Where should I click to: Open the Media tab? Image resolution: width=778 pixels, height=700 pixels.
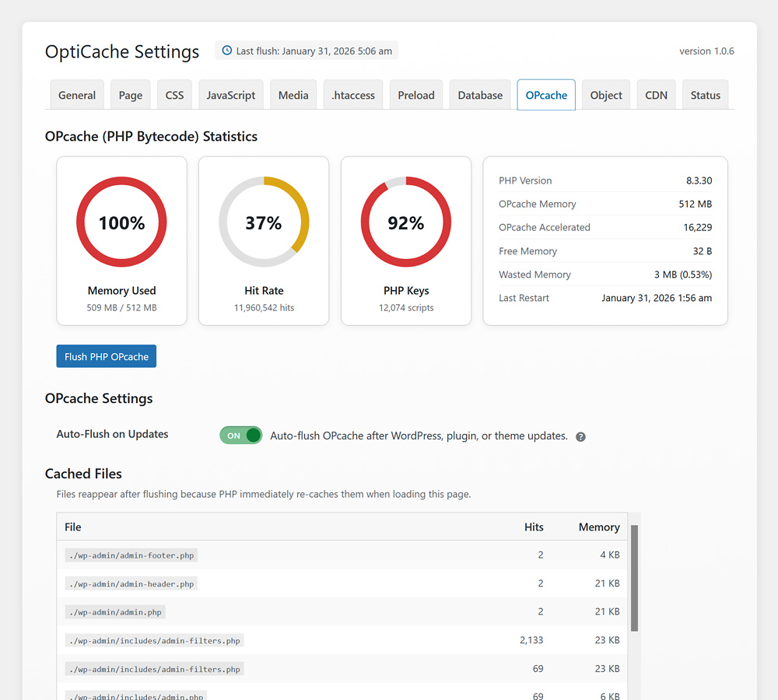click(293, 95)
